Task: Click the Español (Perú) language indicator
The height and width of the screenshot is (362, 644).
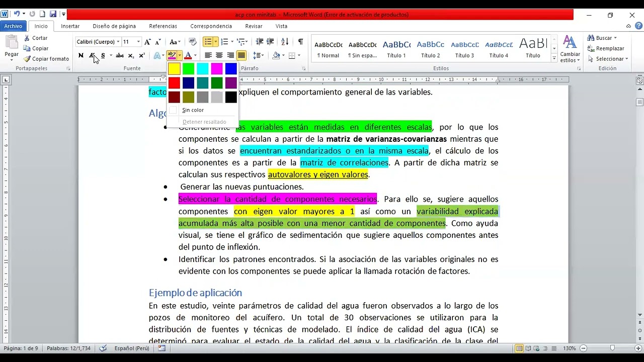Action: tap(132, 348)
